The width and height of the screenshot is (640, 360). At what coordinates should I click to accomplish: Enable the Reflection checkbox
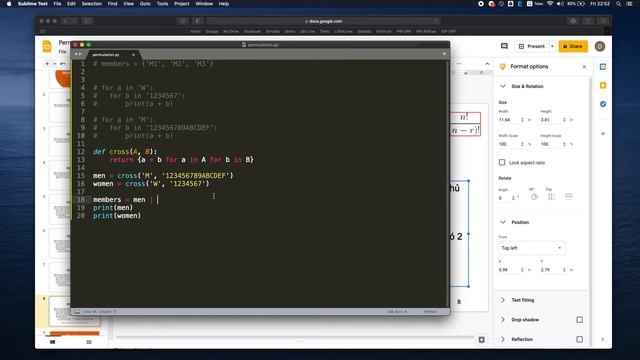[x=580, y=339]
